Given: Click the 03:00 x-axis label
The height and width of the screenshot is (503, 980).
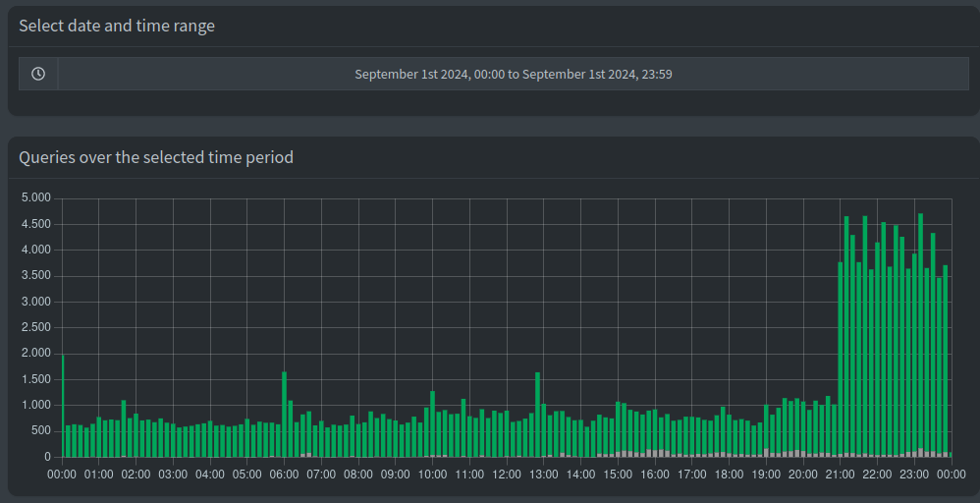Looking at the screenshot, I should (x=173, y=475).
